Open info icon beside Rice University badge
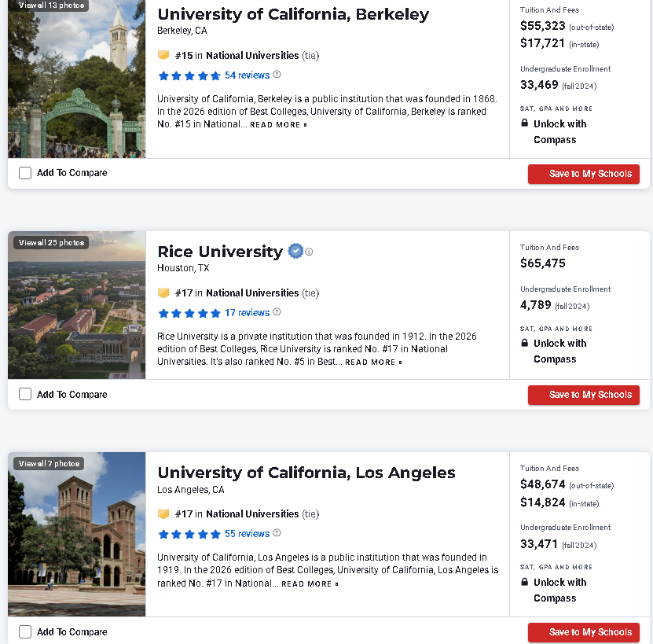 pos(309,252)
